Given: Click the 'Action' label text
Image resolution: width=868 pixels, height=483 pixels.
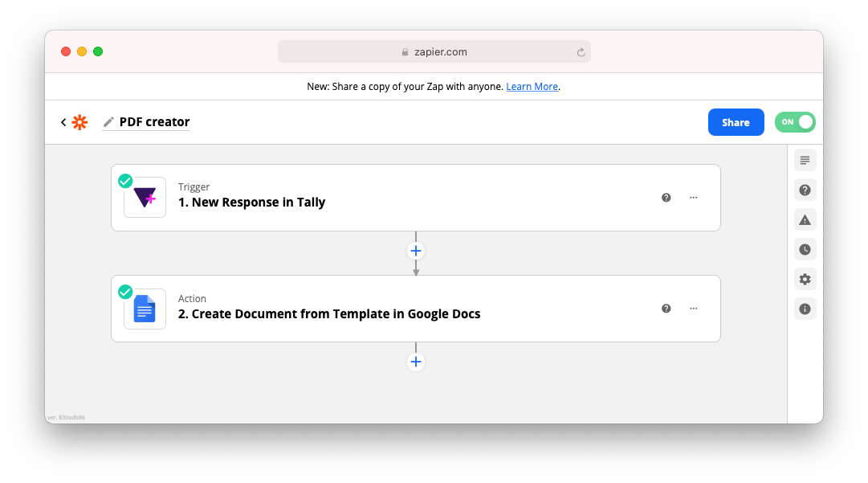Looking at the screenshot, I should pos(192,298).
